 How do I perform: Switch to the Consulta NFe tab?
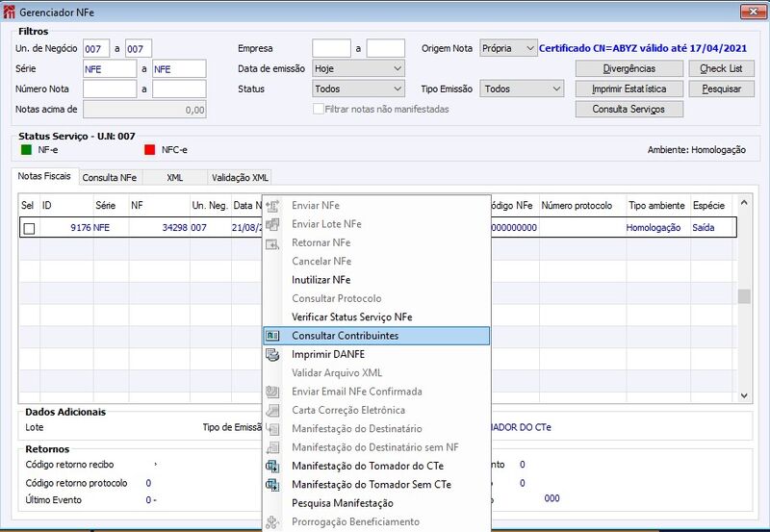pos(110,178)
